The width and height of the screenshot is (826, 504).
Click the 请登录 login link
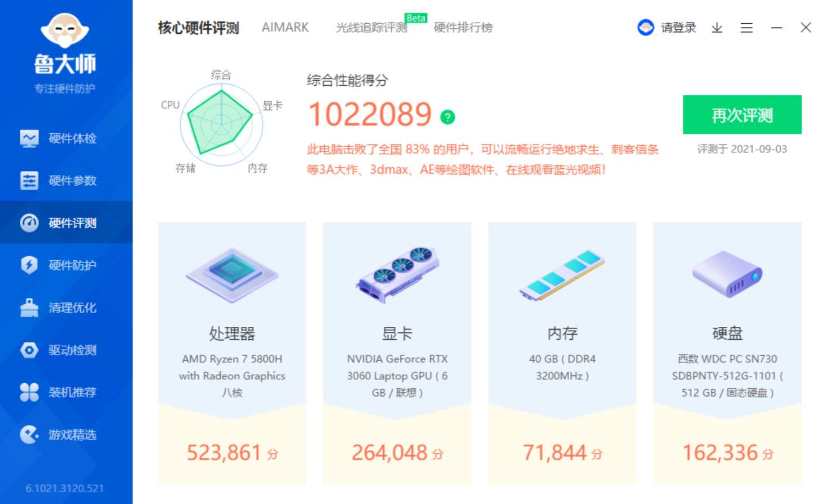click(679, 28)
